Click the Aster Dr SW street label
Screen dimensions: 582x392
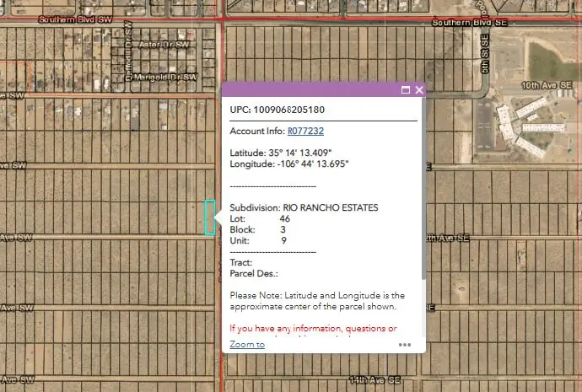pos(164,45)
